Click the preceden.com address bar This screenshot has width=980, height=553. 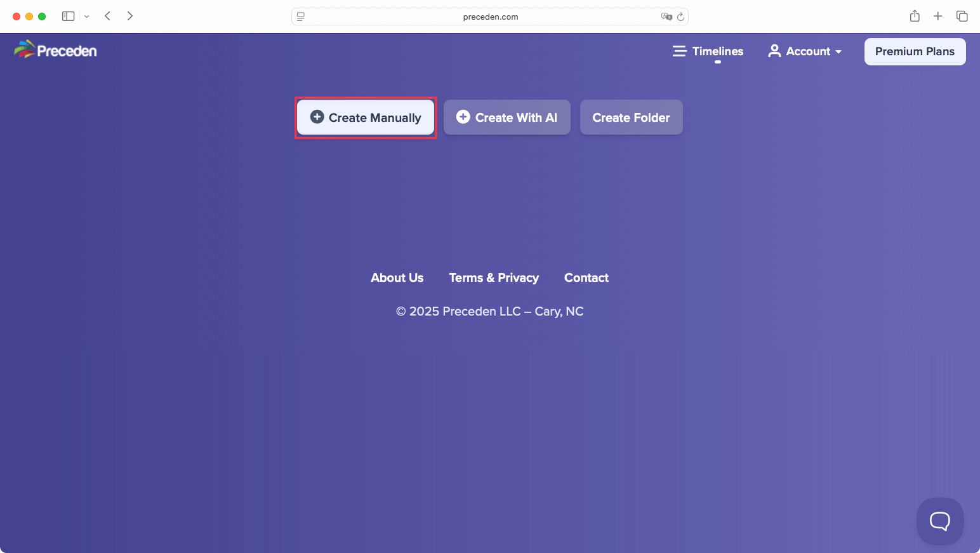click(490, 17)
